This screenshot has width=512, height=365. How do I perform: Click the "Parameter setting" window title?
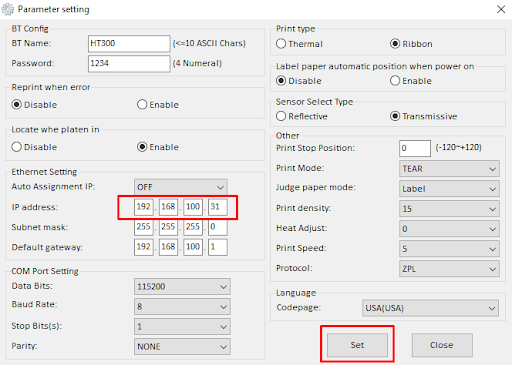pyautogui.click(x=54, y=9)
